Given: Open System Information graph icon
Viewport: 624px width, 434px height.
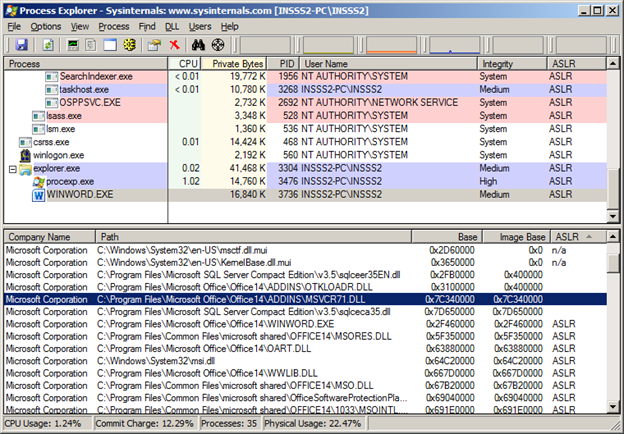Looking at the screenshot, I should tap(73, 45).
